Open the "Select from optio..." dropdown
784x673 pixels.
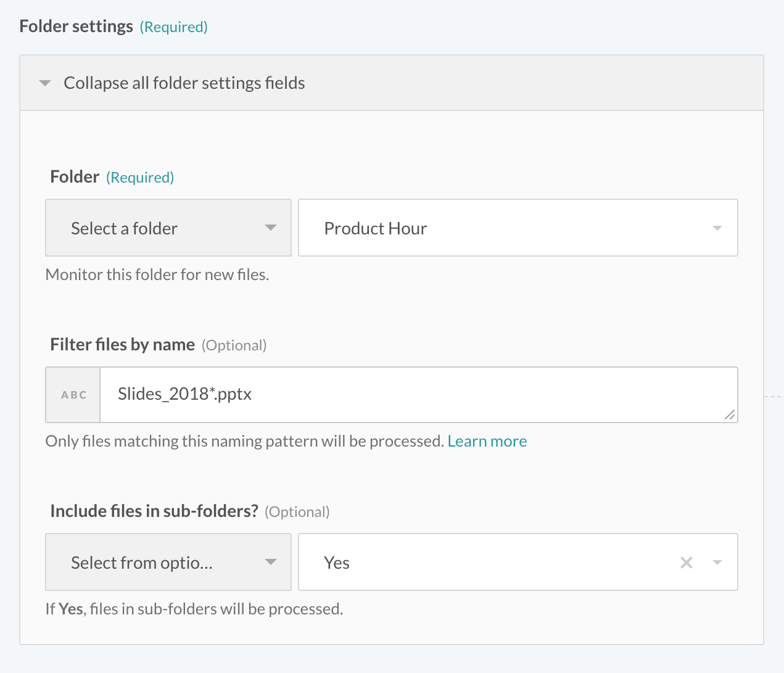click(x=168, y=563)
